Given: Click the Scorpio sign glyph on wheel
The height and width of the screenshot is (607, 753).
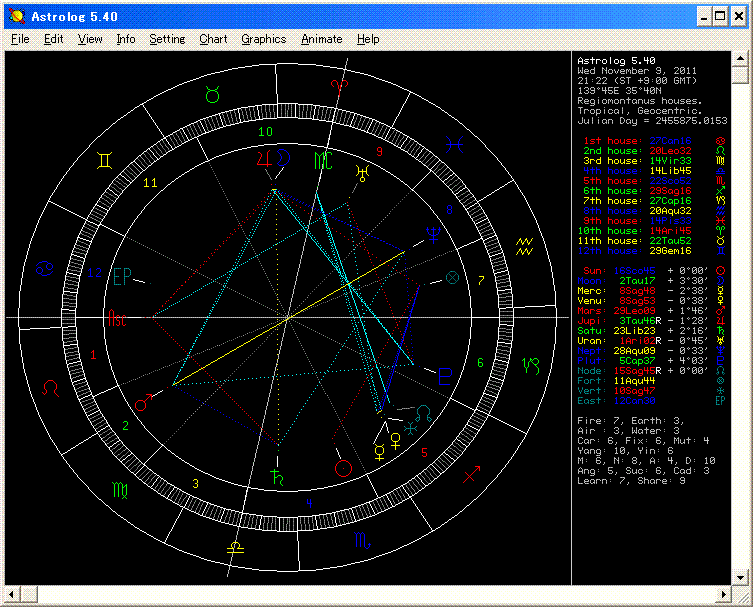Looking at the screenshot, I should (363, 540).
